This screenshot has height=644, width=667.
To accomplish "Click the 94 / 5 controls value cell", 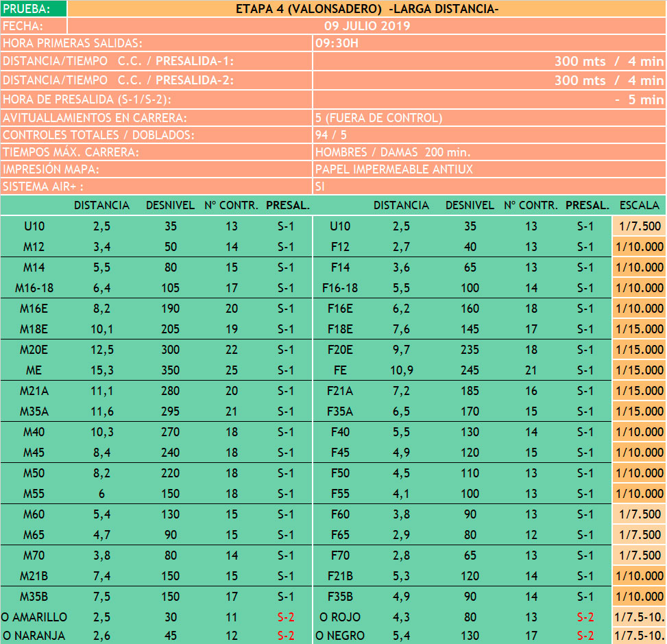I will tap(488, 135).
